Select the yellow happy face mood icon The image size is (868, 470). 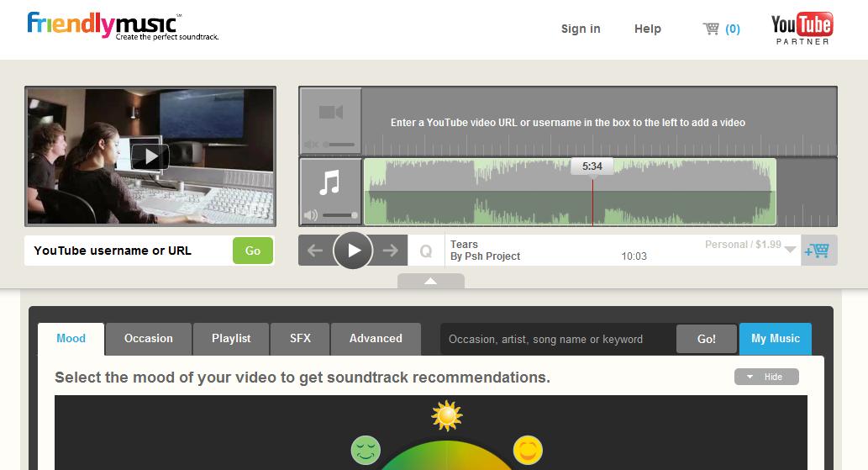coord(528,450)
